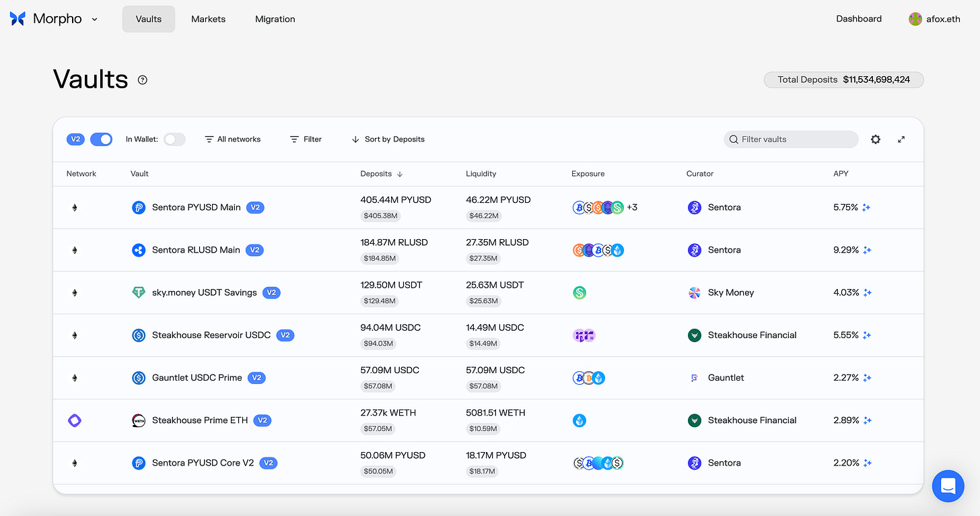
Task: Click the exposure icon in sky.money USDT Savings row
Action: [579, 292]
